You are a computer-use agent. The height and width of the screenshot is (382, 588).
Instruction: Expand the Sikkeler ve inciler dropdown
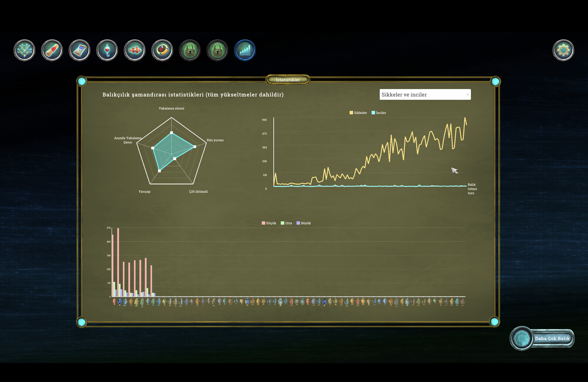pos(425,94)
